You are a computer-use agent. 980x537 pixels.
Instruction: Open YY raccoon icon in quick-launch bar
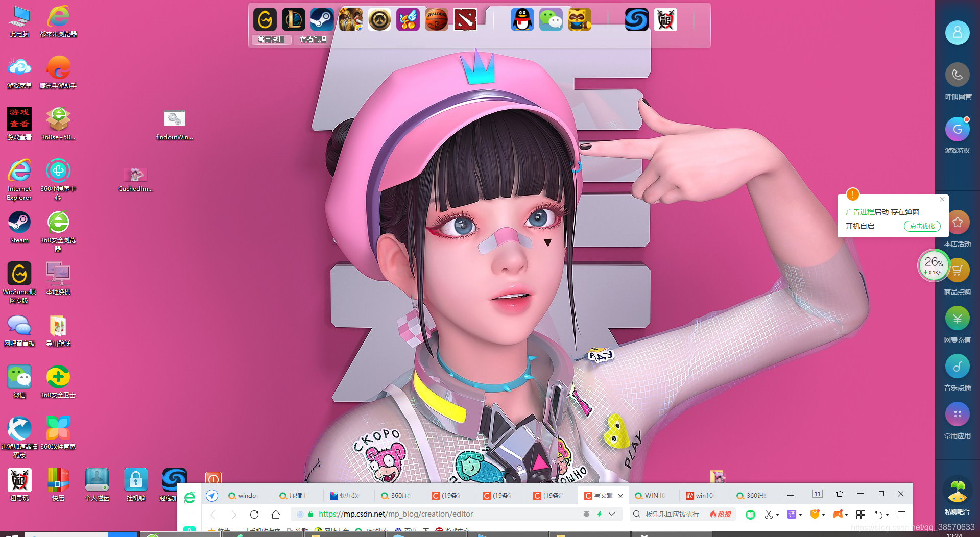(579, 20)
